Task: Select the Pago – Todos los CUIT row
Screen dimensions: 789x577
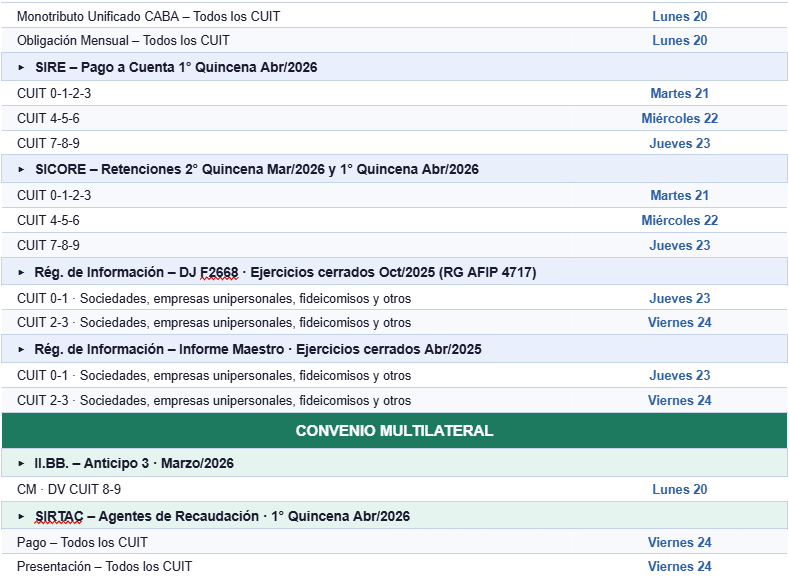Action: click(82, 543)
